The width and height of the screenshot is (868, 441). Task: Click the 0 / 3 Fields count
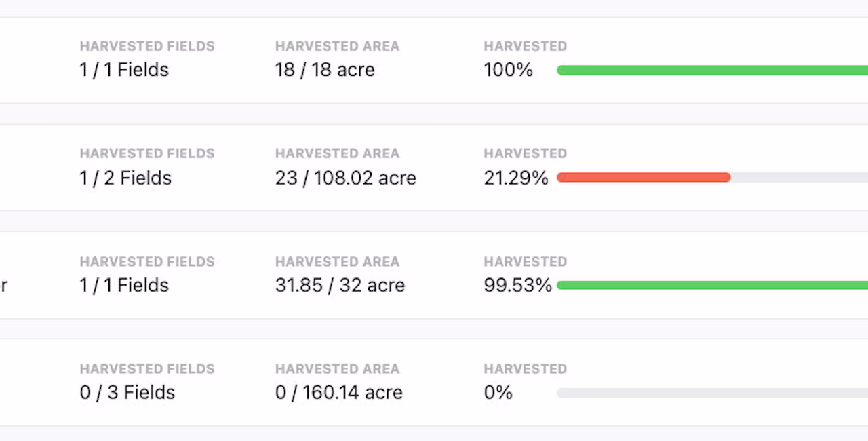pos(127,392)
